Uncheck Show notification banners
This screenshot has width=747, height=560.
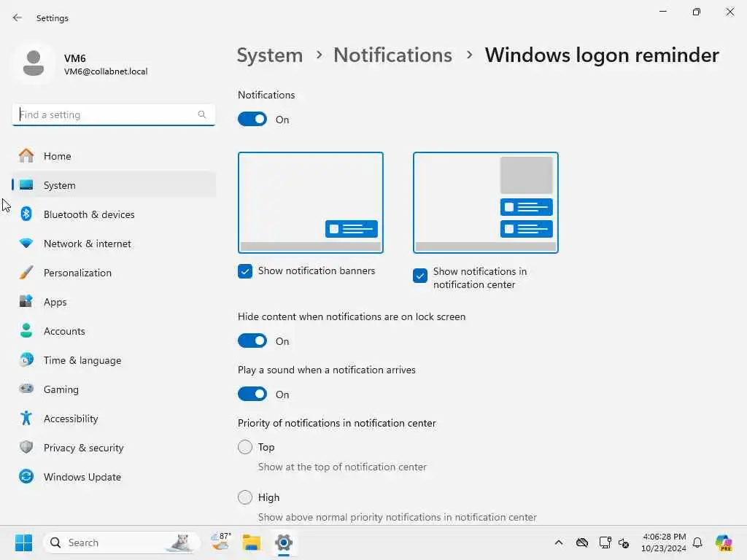point(245,271)
